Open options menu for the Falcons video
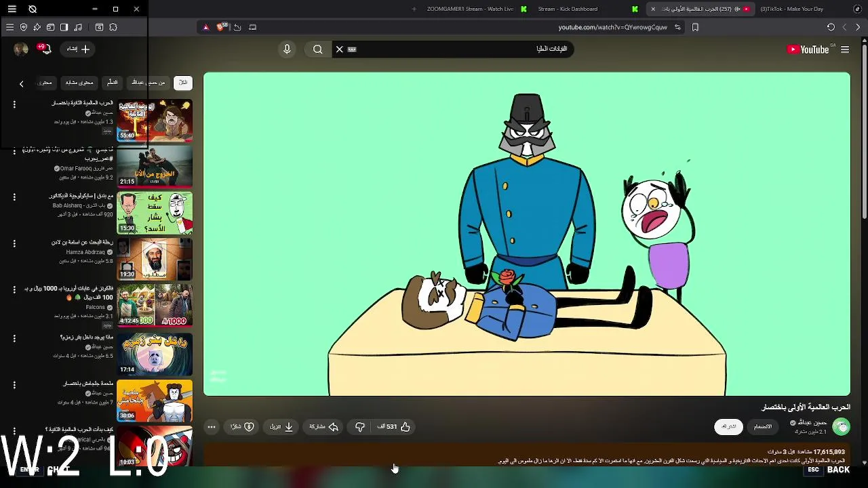Image resolution: width=868 pixels, height=488 pixels. [x=14, y=289]
